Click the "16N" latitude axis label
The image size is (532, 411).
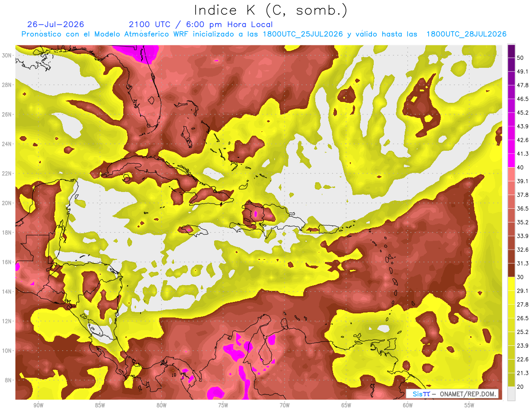(x=7, y=262)
